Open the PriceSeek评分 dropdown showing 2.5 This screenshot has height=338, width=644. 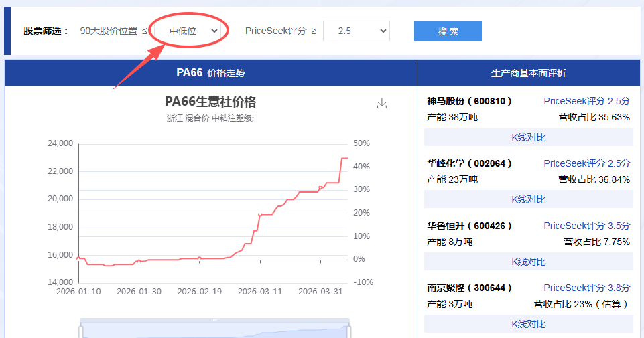(x=357, y=31)
